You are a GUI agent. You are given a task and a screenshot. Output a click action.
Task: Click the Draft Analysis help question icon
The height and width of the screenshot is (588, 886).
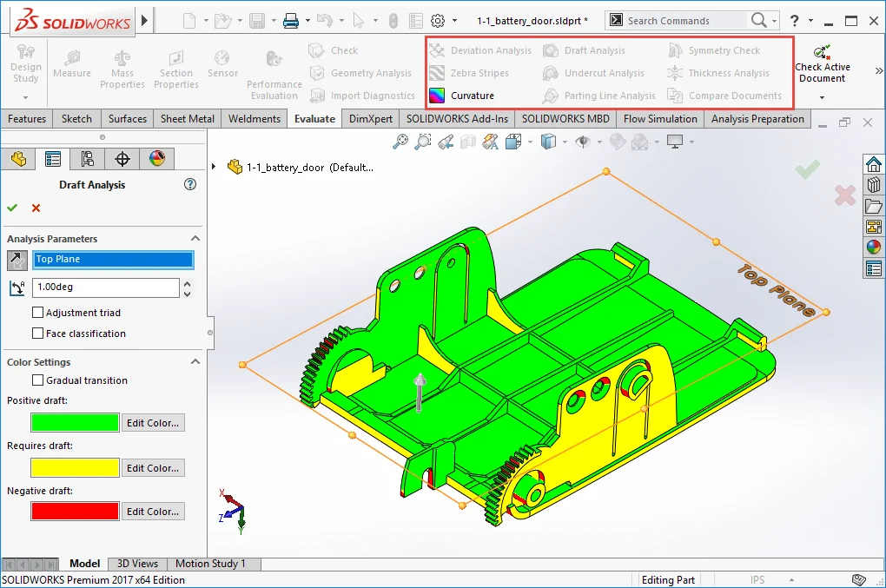point(191,184)
